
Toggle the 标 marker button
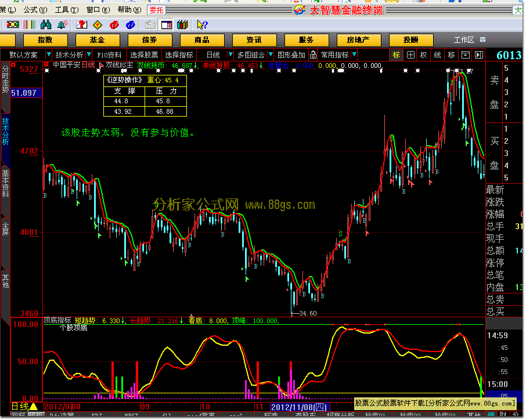click(x=396, y=55)
